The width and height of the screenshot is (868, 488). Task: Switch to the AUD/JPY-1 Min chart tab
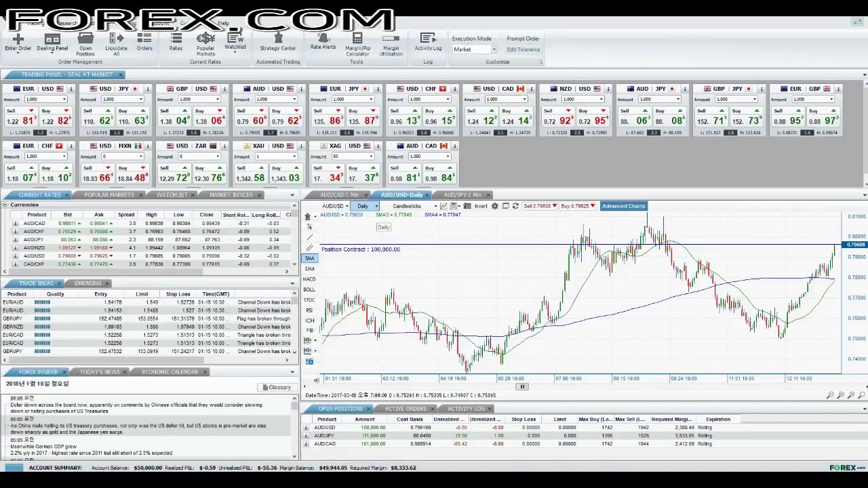tap(462, 195)
